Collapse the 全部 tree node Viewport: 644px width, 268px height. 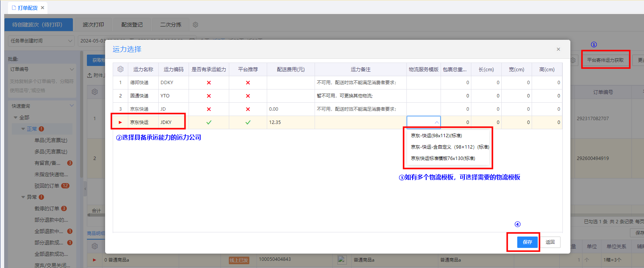(16, 118)
